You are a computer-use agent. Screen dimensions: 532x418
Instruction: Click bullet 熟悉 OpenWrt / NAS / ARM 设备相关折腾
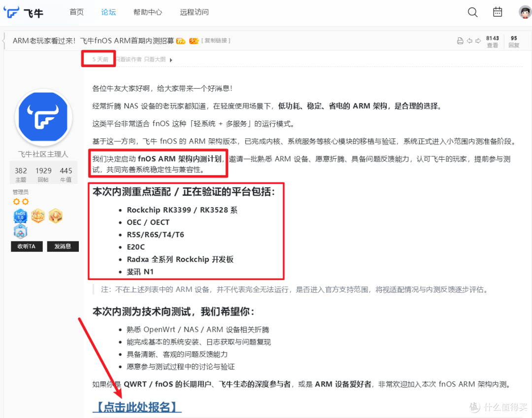(x=198, y=330)
